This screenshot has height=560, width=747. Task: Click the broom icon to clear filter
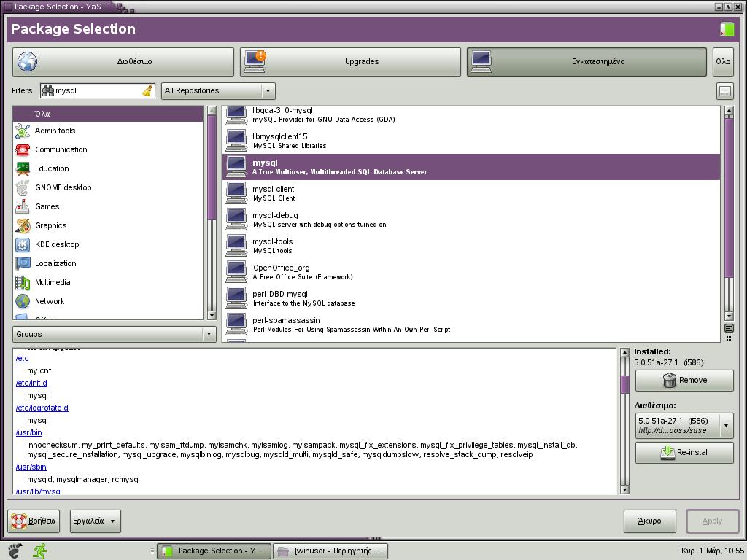tap(147, 90)
